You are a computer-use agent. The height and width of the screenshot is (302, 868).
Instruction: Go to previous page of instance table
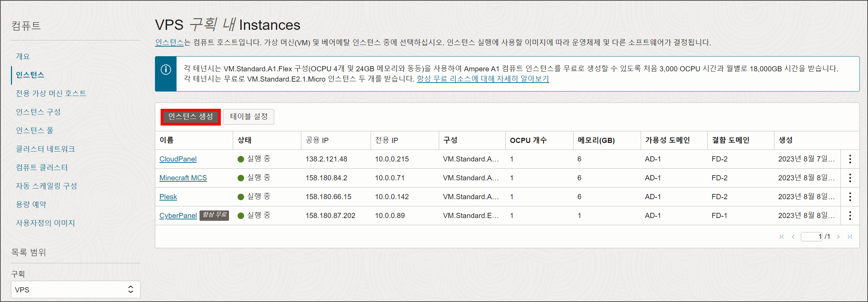(793, 237)
